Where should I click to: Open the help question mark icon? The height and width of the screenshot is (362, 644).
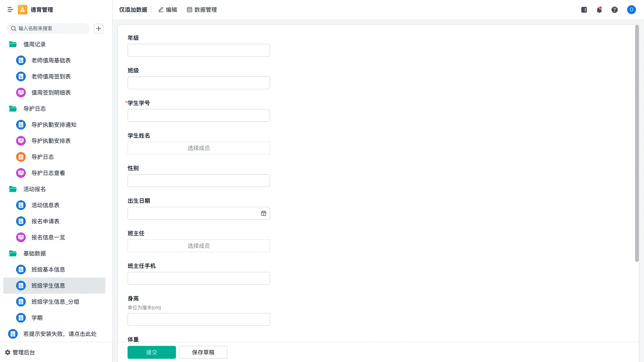[615, 10]
